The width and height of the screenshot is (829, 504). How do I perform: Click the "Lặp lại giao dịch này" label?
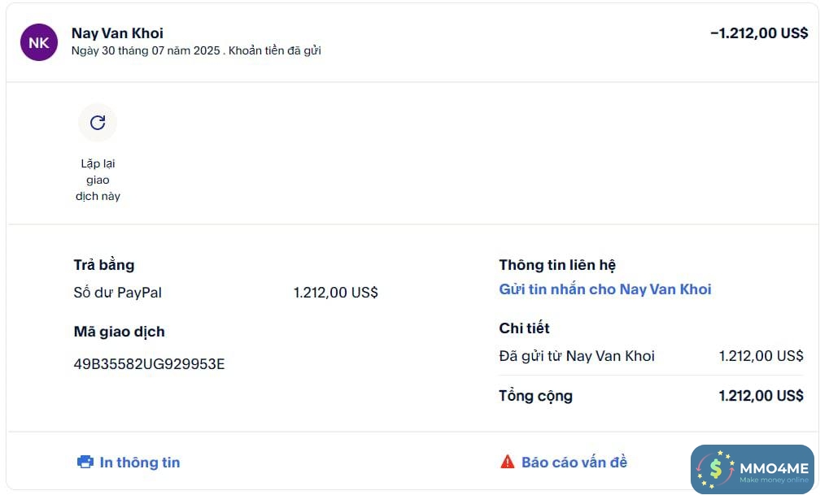[98, 180]
